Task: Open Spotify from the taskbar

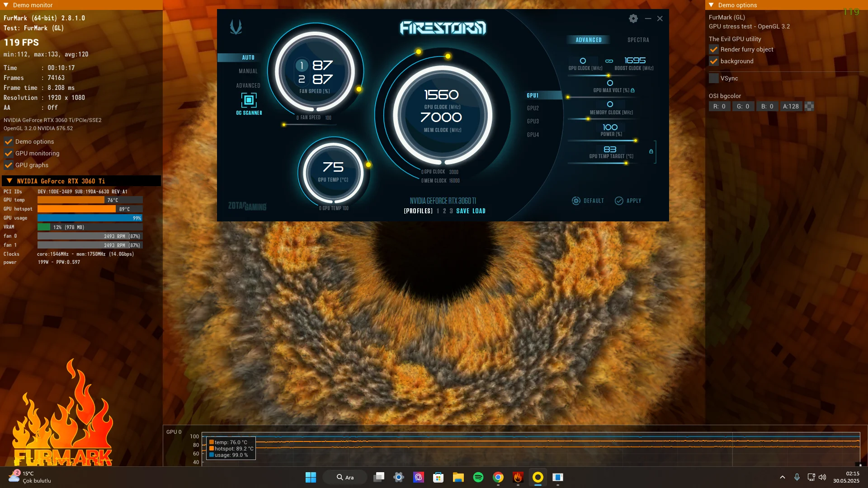Action: coord(478,477)
